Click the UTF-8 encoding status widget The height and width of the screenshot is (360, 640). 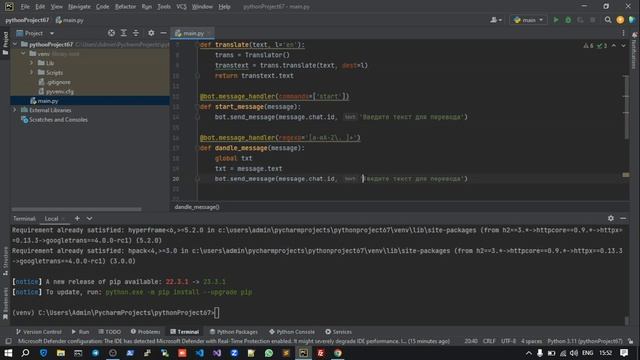pos(508,341)
